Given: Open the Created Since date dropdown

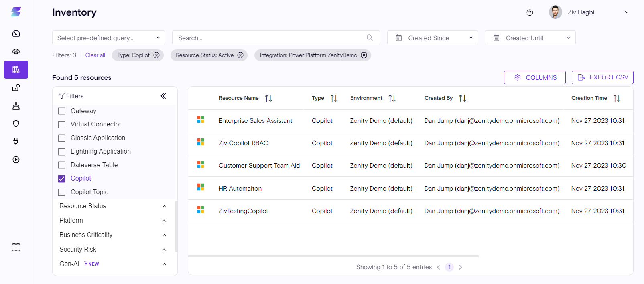Looking at the screenshot, I should 432,38.
